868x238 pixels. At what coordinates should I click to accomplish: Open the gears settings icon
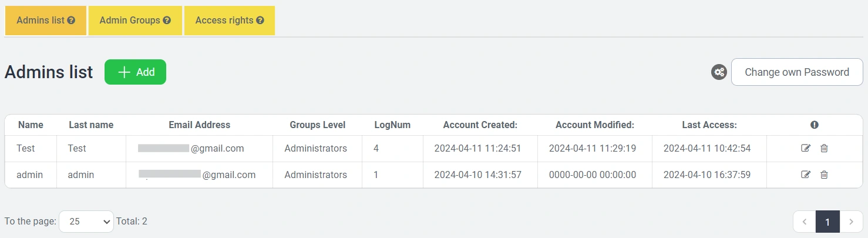719,72
